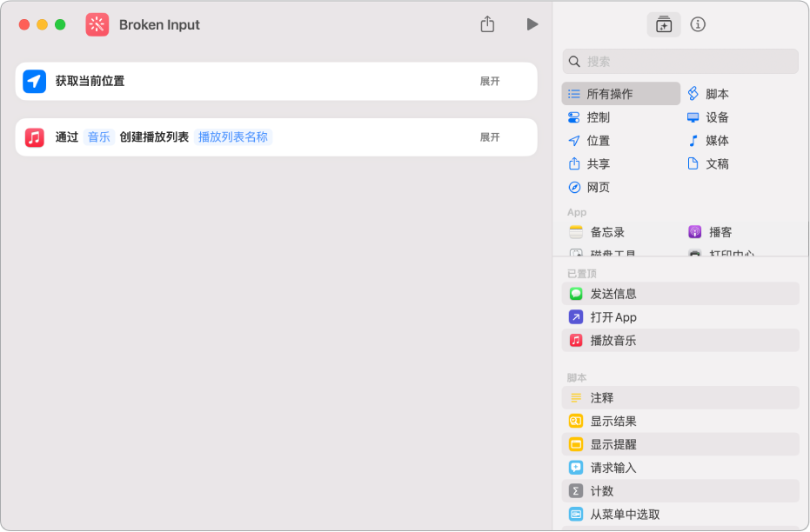The image size is (810, 532).
Task: Zoom the window with green button
Action: click(x=60, y=24)
